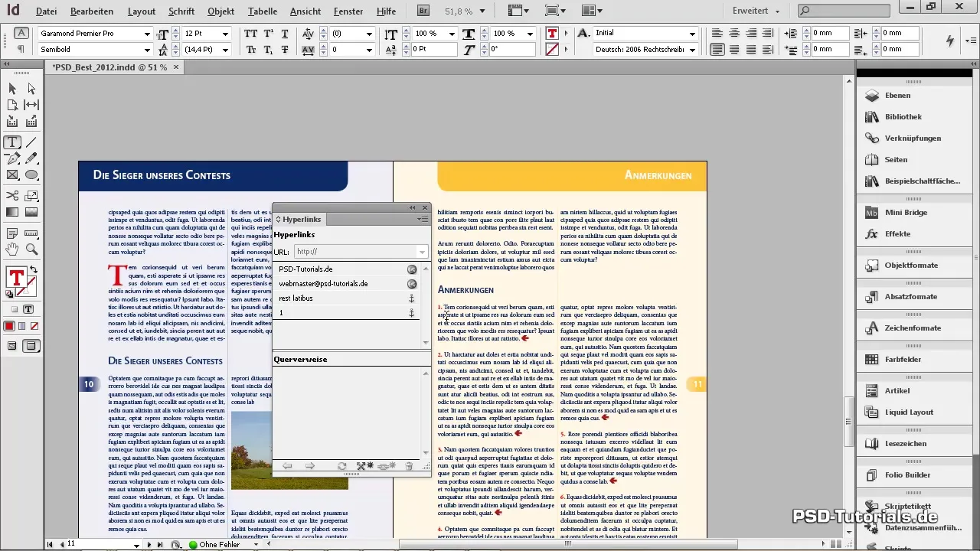This screenshot has height=551, width=980.
Task: Swap fill and stroke colors
Action: [34, 271]
